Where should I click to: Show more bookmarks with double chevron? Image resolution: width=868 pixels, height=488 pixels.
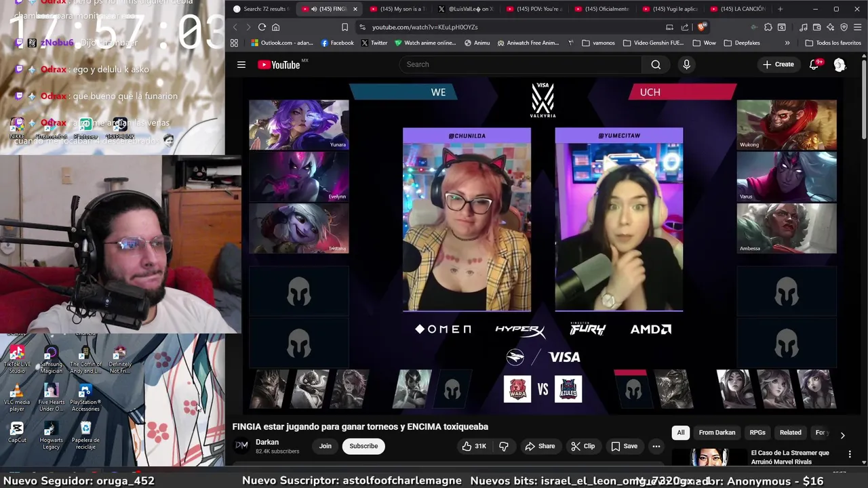click(x=787, y=43)
